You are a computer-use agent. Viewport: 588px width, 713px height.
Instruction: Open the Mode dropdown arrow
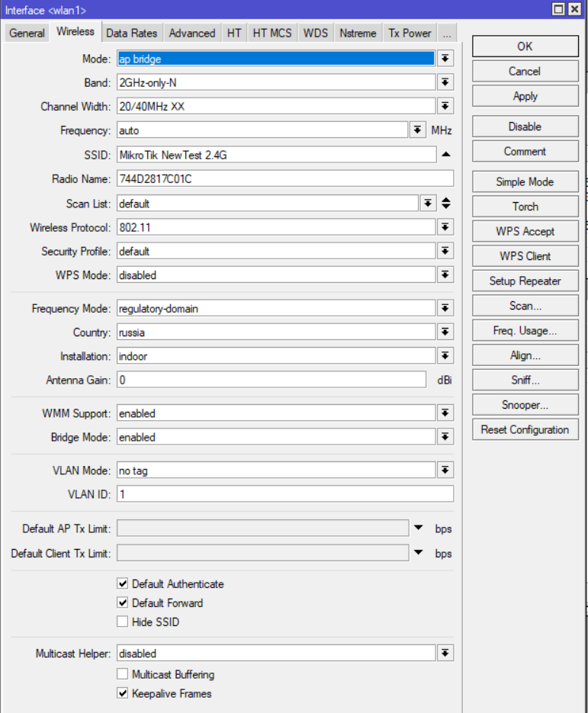click(x=445, y=58)
